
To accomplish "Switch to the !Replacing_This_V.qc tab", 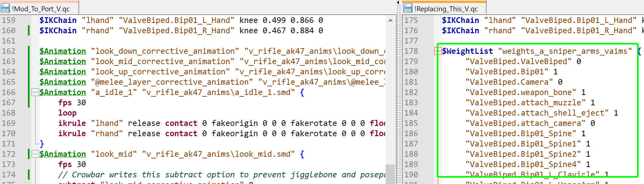I will point(444,9).
